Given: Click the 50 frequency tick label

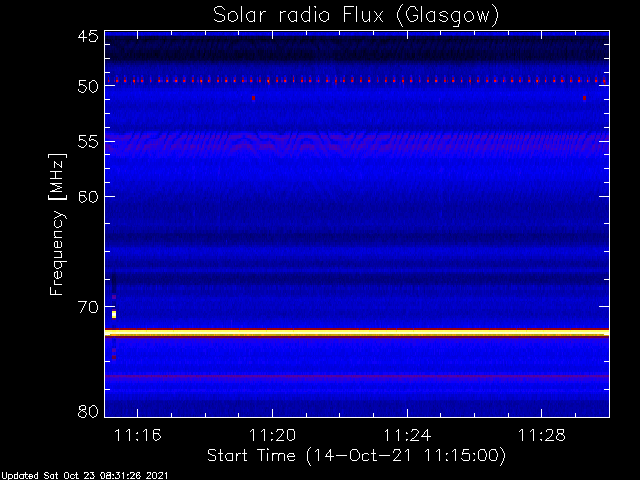Looking at the screenshot, I should [x=88, y=87].
